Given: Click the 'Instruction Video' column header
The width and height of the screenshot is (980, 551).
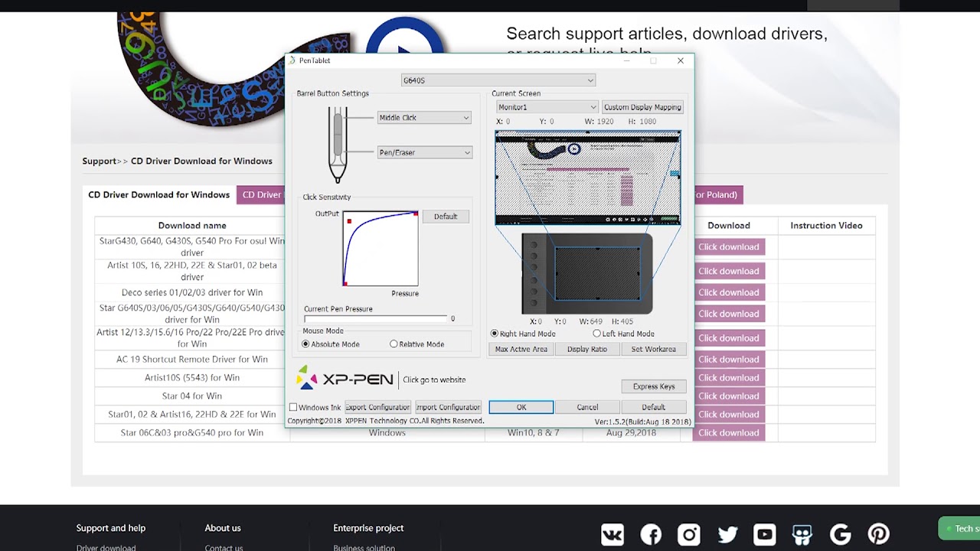Looking at the screenshot, I should pos(826,226).
